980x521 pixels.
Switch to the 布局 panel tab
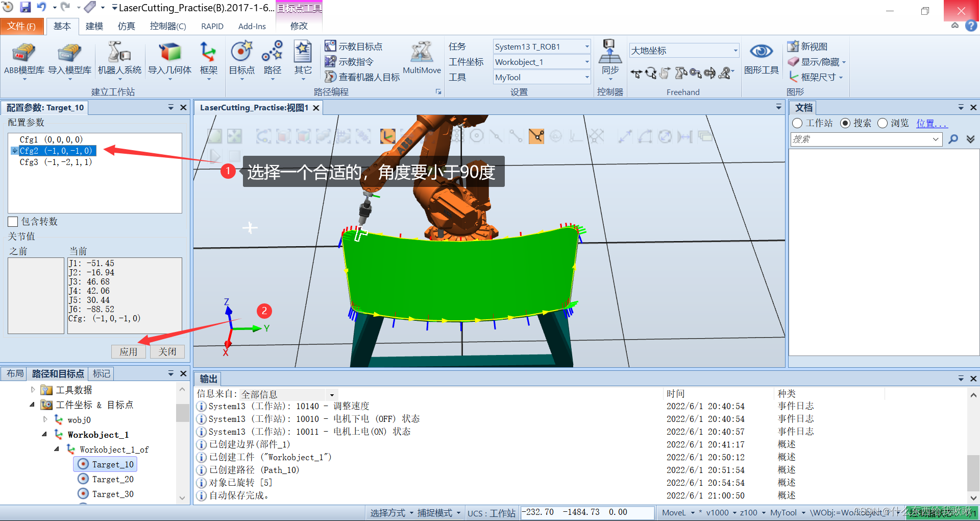(x=15, y=374)
